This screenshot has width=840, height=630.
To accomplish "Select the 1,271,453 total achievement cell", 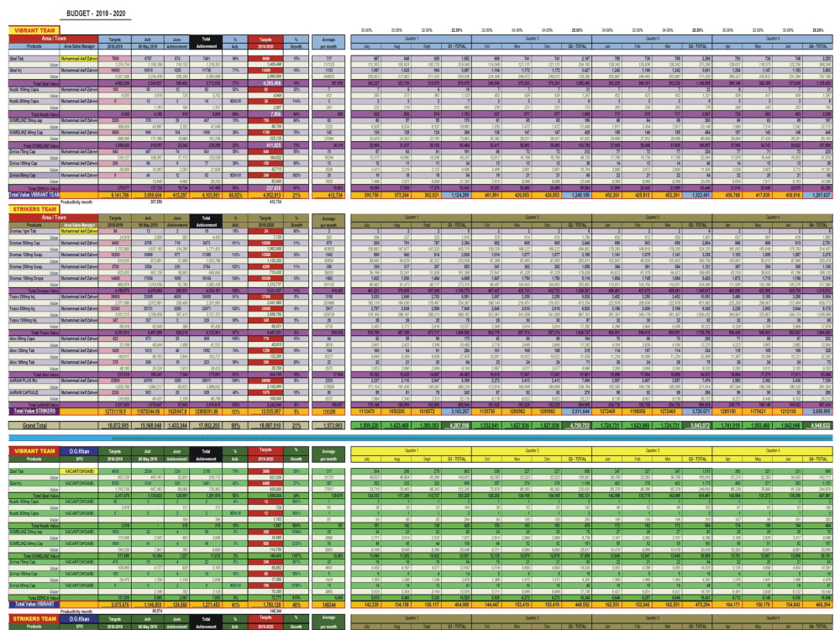I will [206, 604].
